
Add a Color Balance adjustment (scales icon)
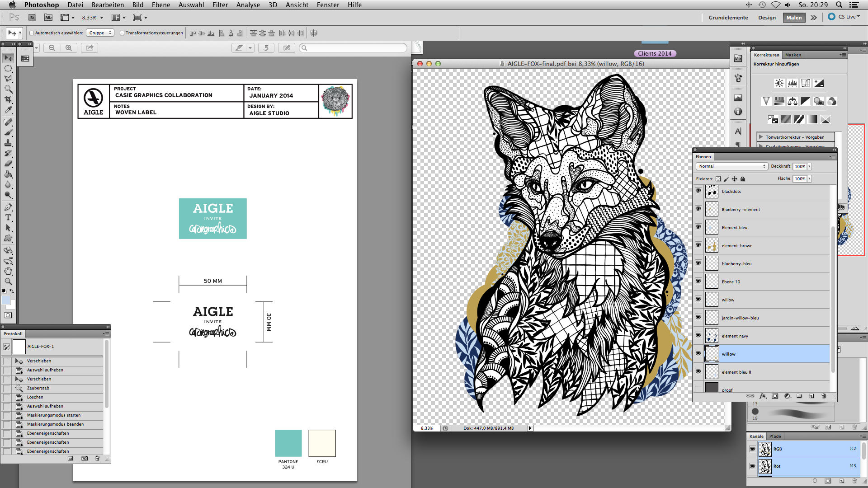point(792,101)
